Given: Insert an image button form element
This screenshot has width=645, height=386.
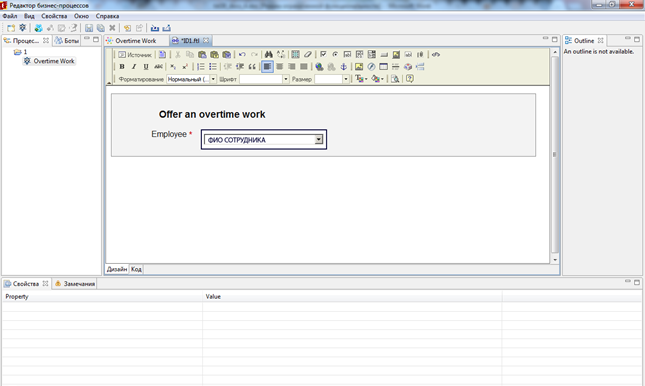Looking at the screenshot, I should [396, 54].
